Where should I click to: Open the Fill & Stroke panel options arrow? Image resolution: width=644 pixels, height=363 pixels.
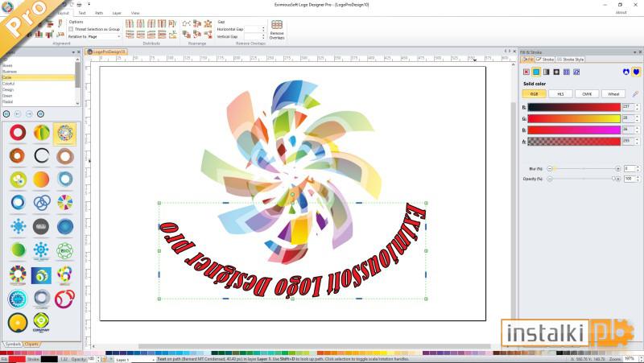tap(634, 52)
